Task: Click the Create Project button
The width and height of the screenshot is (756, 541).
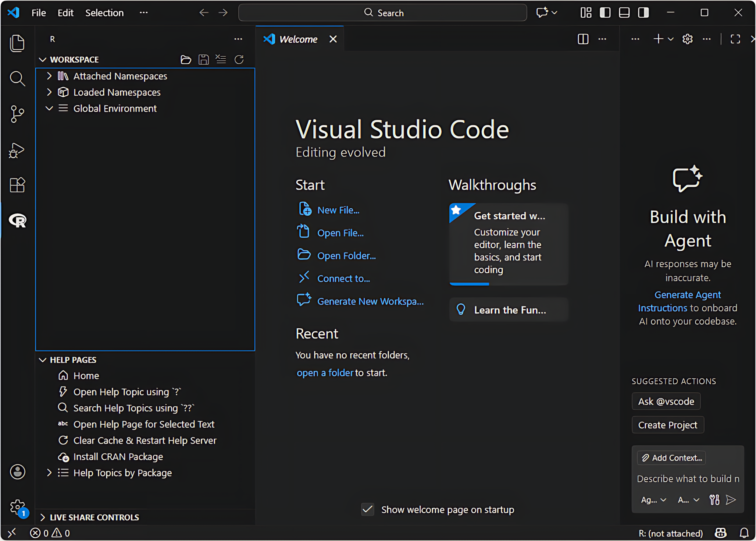Action: pos(667,425)
